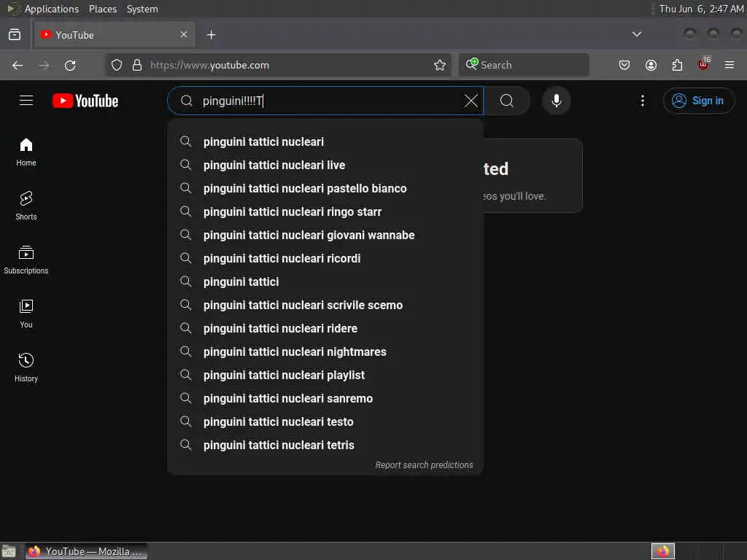This screenshot has height=560, width=747.
Task: Open the System menu
Action: tap(142, 9)
